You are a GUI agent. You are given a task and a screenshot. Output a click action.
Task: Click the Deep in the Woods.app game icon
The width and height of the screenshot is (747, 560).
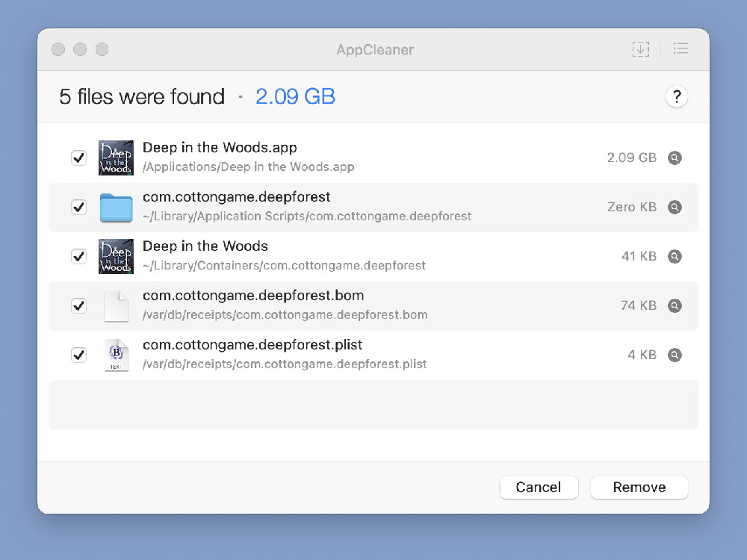116,158
